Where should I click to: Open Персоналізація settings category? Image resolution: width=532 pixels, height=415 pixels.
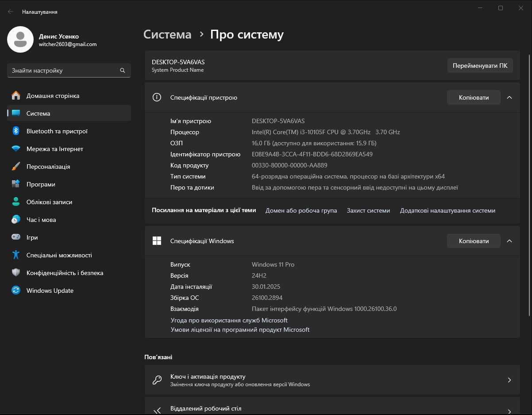tap(69, 167)
